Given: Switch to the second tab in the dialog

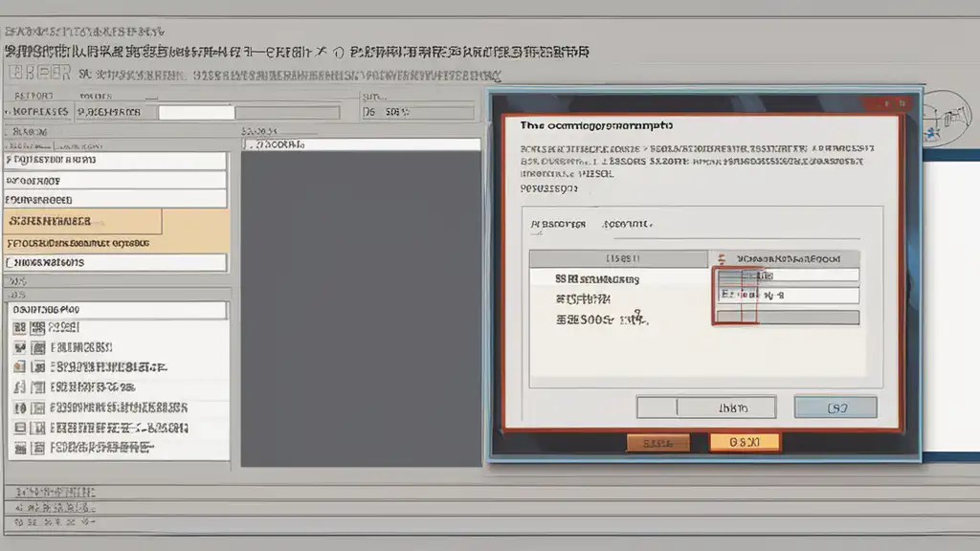Looking at the screenshot, I should coord(628,224).
